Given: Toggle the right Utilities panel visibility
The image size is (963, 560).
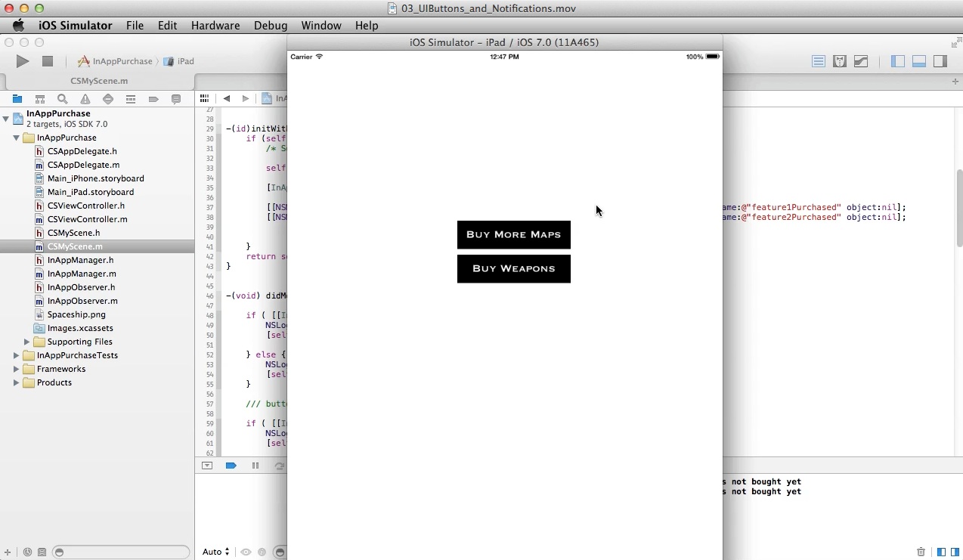Looking at the screenshot, I should coord(940,61).
